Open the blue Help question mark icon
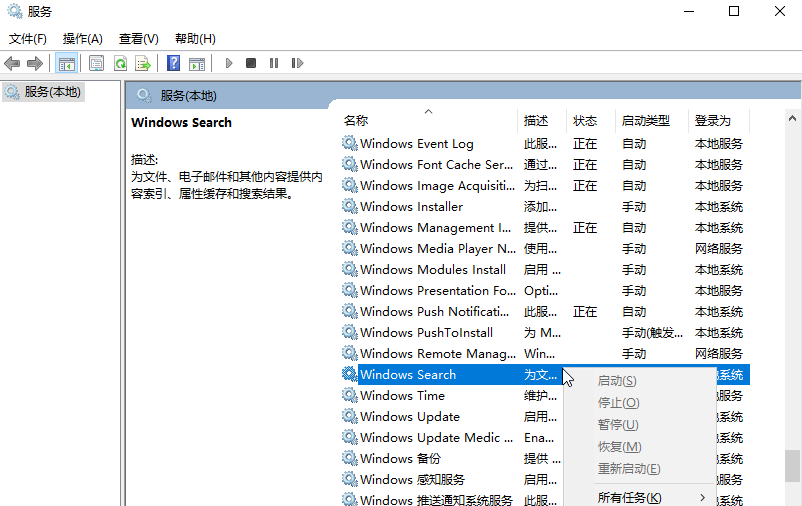The width and height of the screenshot is (802, 506). (x=174, y=64)
